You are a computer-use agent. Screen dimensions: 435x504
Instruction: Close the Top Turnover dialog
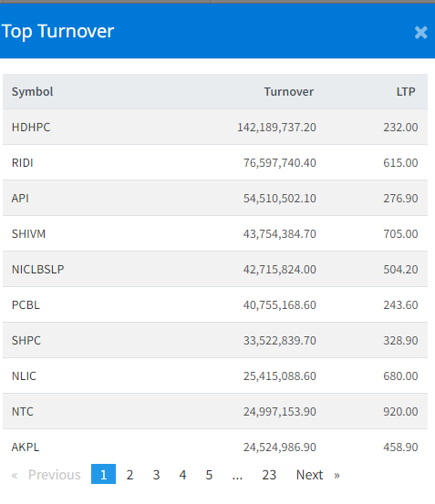(x=420, y=33)
